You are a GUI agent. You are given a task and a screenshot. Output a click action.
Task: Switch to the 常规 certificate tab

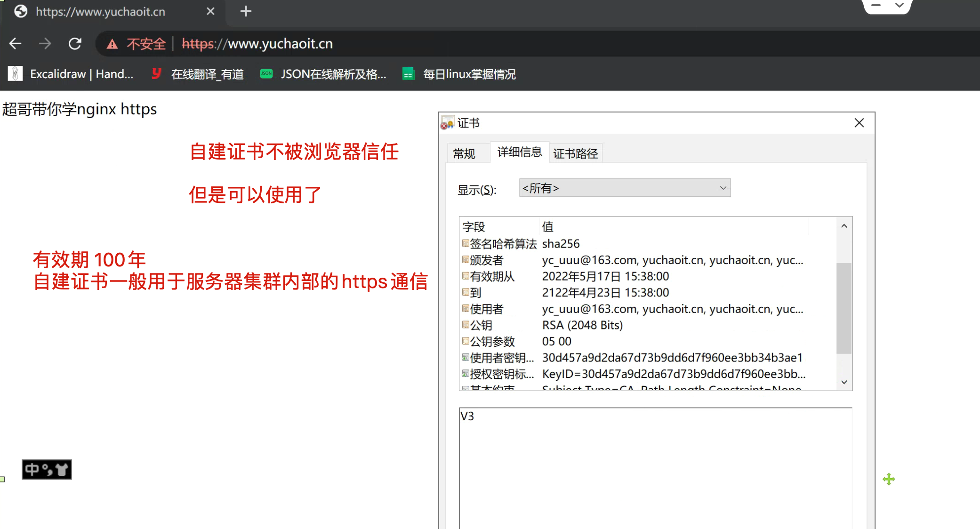click(x=464, y=153)
